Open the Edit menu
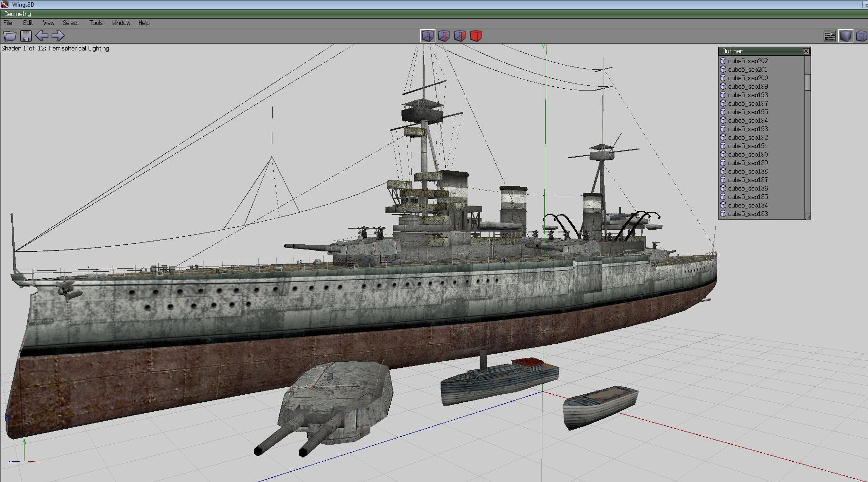868x482 pixels. [x=28, y=23]
